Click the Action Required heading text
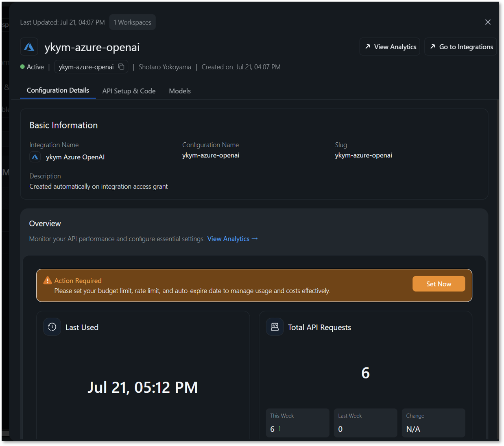 coord(78,281)
